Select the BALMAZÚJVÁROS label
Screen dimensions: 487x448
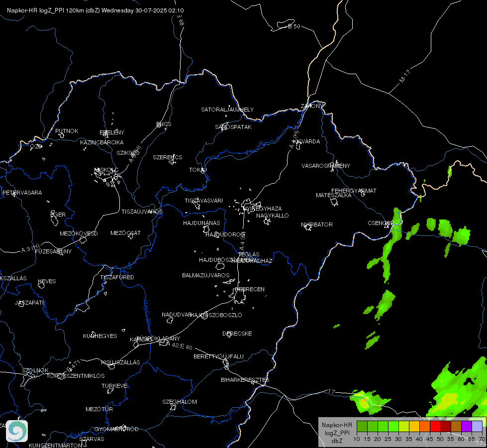tap(206, 275)
